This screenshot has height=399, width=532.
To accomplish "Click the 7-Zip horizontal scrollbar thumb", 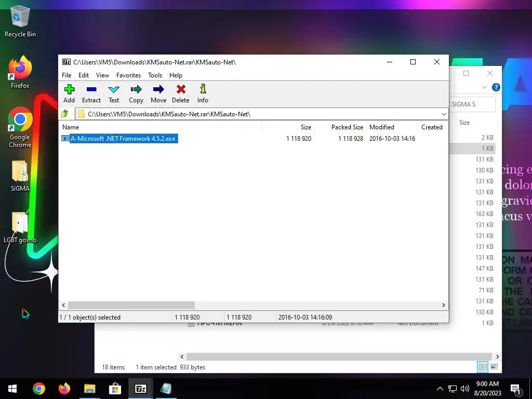I will pos(131,305).
